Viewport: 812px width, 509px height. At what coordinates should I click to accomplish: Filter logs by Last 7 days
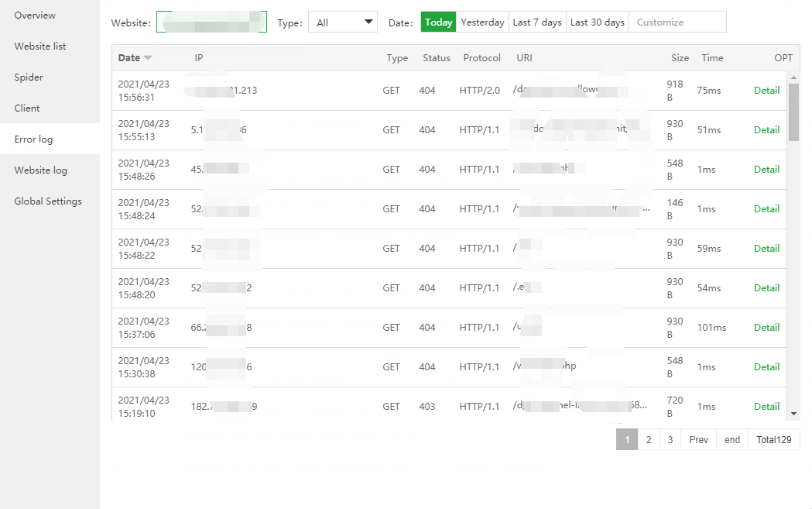coord(537,22)
